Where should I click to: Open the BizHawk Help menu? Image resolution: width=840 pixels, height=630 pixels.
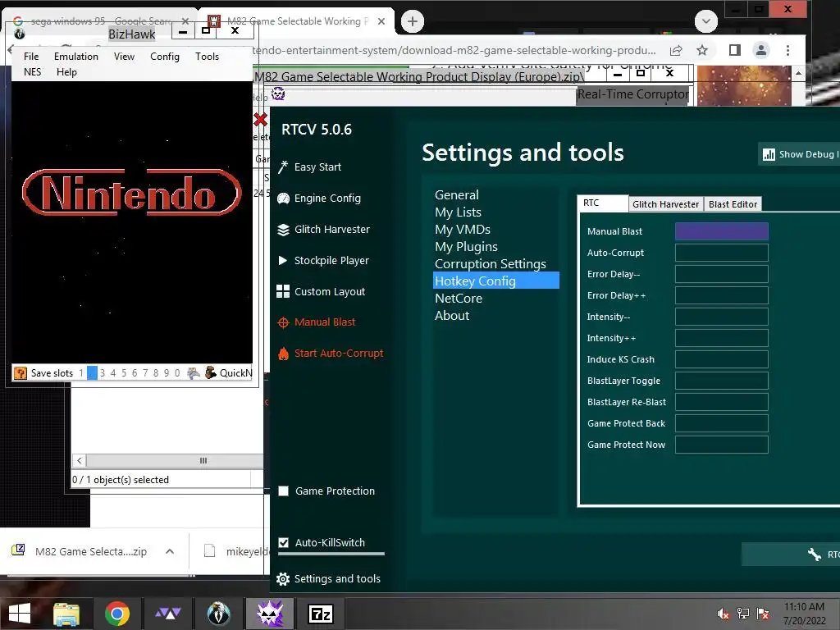[66, 72]
